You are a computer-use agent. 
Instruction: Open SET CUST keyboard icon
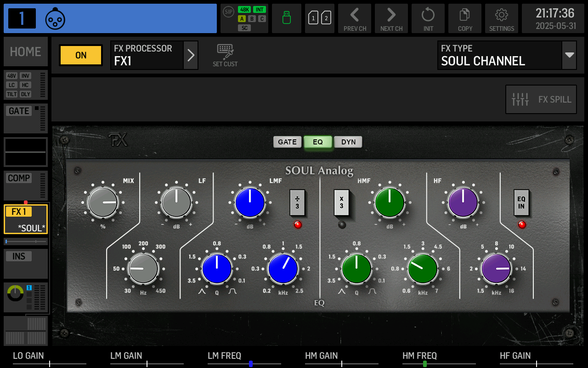click(225, 51)
